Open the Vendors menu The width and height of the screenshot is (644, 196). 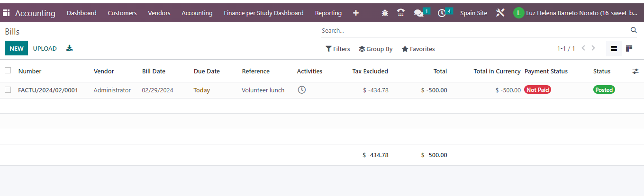coord(159,13)
